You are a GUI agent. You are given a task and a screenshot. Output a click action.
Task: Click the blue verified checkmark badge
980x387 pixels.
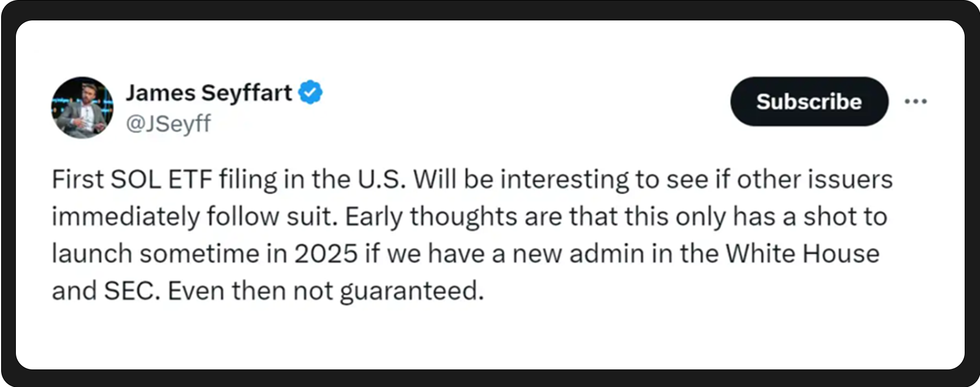310,92
